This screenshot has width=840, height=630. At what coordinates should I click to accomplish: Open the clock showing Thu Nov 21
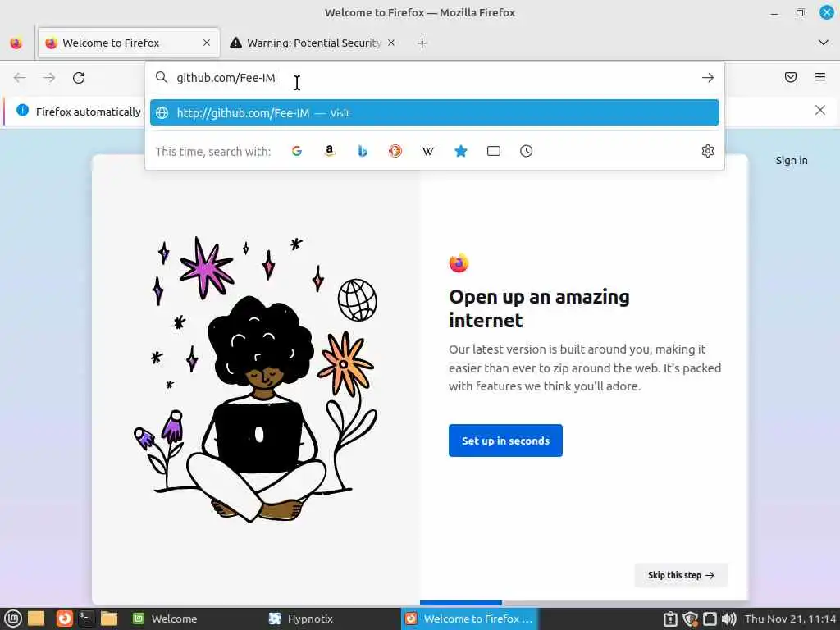790,619
